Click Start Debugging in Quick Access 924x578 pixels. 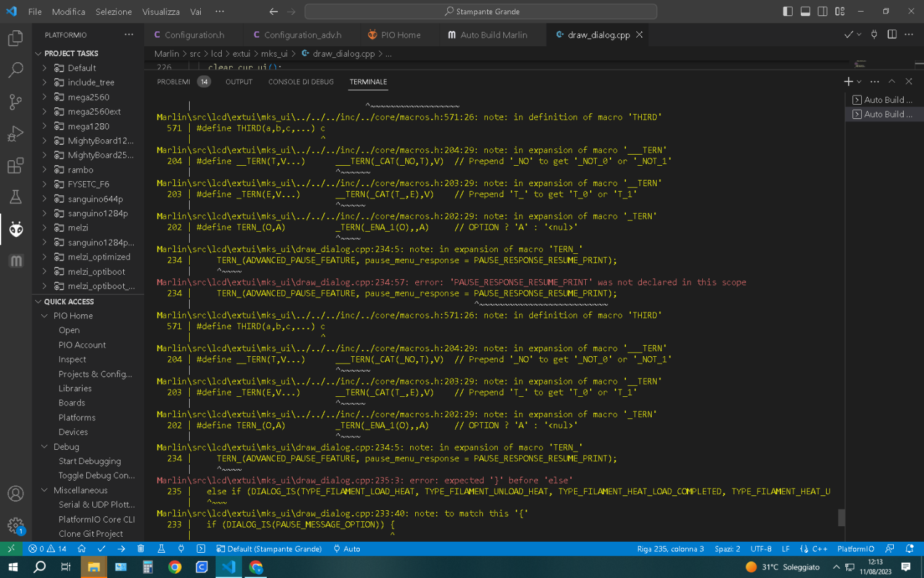pos(89,461)
